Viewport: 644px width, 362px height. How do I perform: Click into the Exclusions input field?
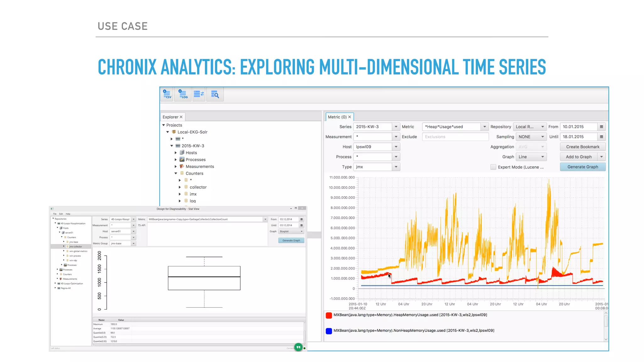(455, 137)
